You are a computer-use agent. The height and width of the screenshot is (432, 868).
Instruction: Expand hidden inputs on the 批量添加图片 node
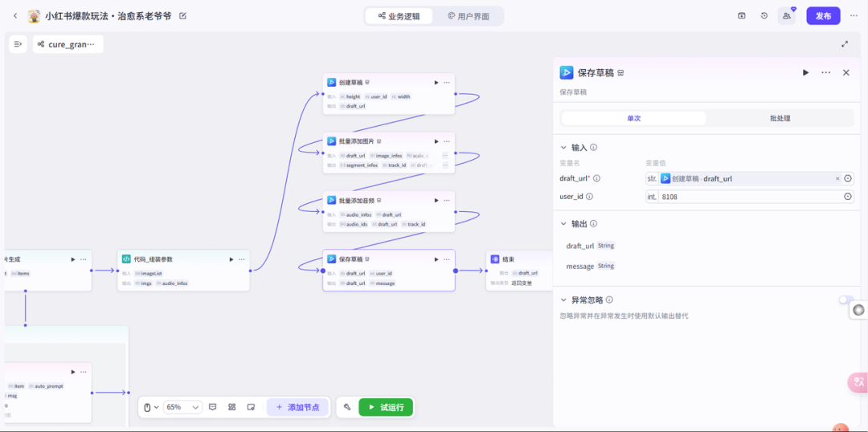(445, 156)
